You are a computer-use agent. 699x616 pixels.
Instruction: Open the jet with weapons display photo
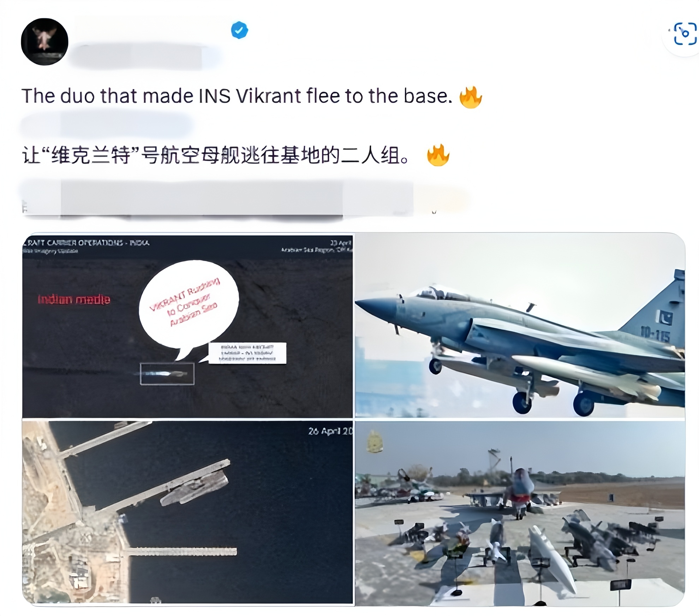pyautogui.click(x=520, y=513)
